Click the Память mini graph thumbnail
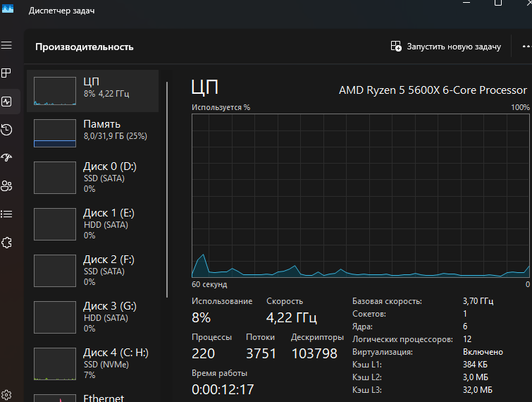The width and height of the screenshot is (532, 402). tap(55, 133)
